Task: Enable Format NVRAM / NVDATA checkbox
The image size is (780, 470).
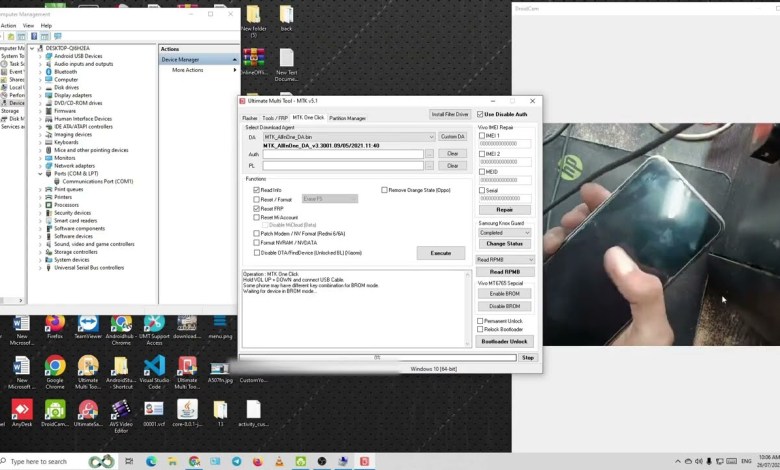Action: [x=257, y=243]
